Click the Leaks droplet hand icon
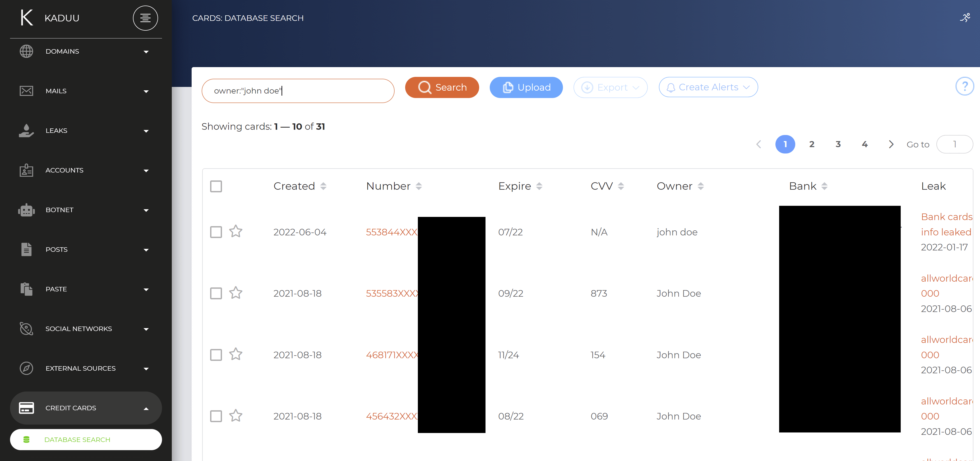 [x=26, y=131]
